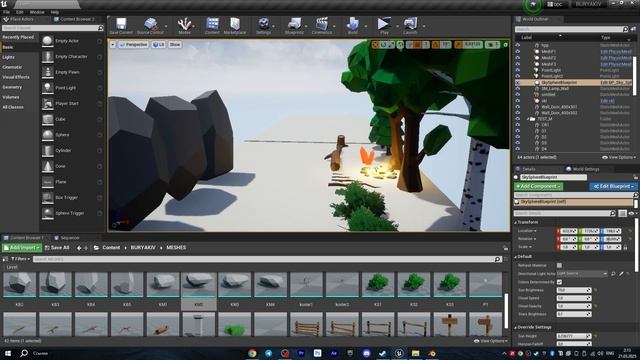This screenshot has width=640, height=360.
Task: Click the green Add/Import button
Action: click(x=22, y=248)
